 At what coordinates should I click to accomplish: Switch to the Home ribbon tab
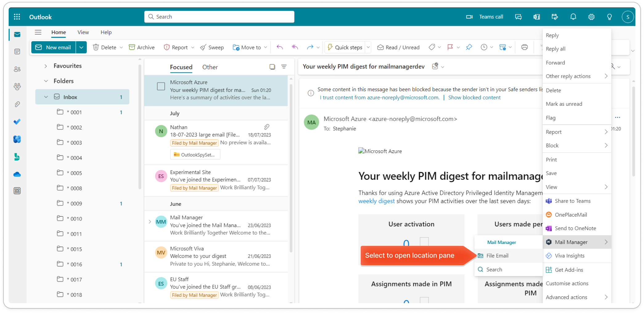59,32
